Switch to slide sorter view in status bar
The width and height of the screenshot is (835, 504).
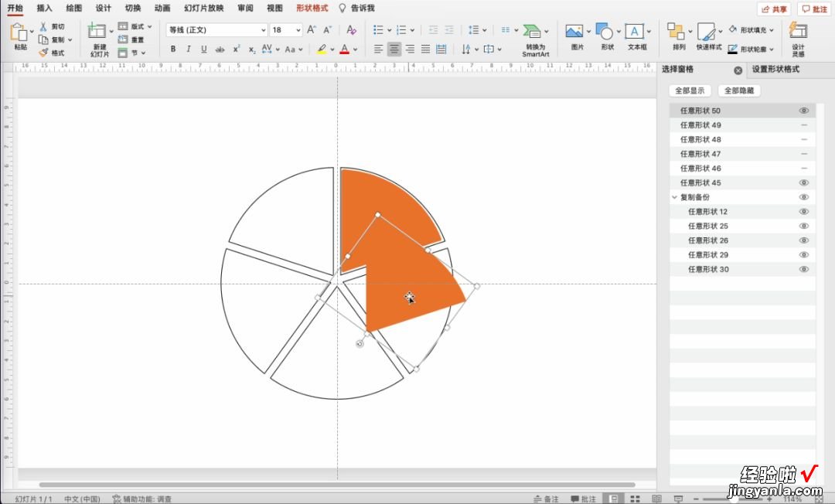[635, 499]
